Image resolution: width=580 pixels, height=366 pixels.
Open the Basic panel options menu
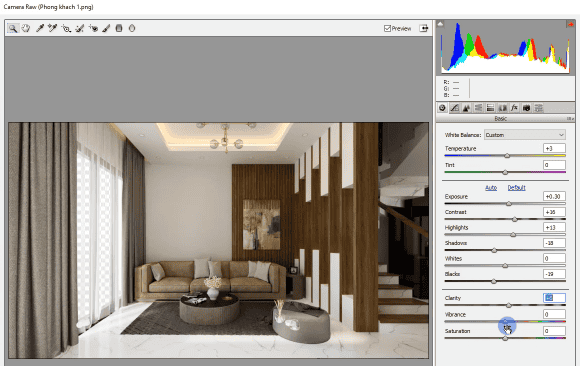pos(570,118)
